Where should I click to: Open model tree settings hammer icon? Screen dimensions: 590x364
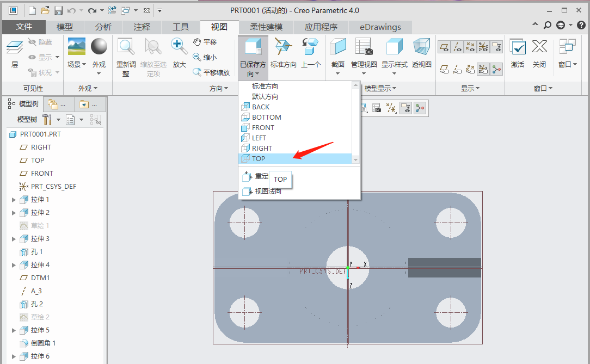tap(47, 120)
